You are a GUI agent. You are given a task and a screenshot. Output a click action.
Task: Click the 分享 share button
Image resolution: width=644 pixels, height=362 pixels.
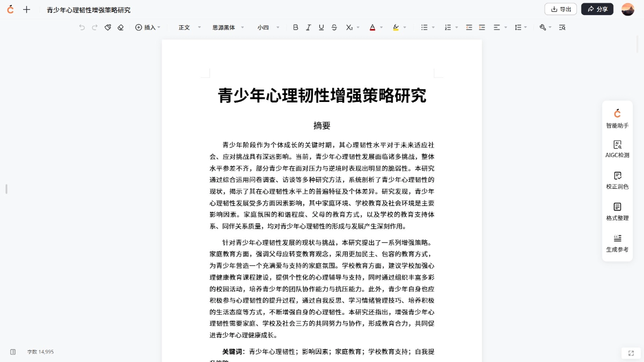(597, 9)
